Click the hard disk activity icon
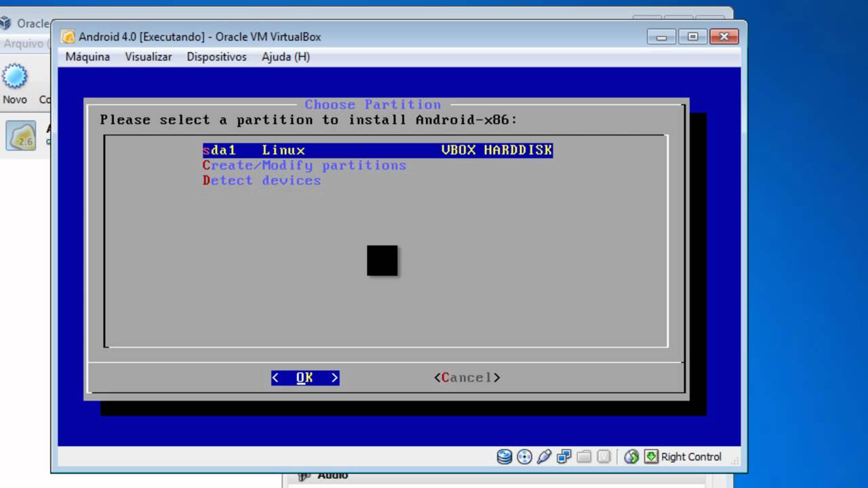 pyautogui.click(x=505, y=457)
